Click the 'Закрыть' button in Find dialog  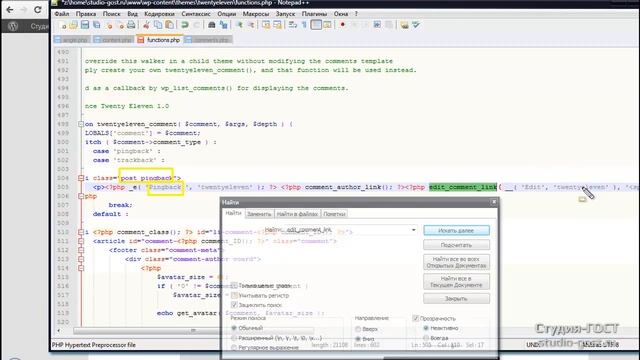[456, 298]
